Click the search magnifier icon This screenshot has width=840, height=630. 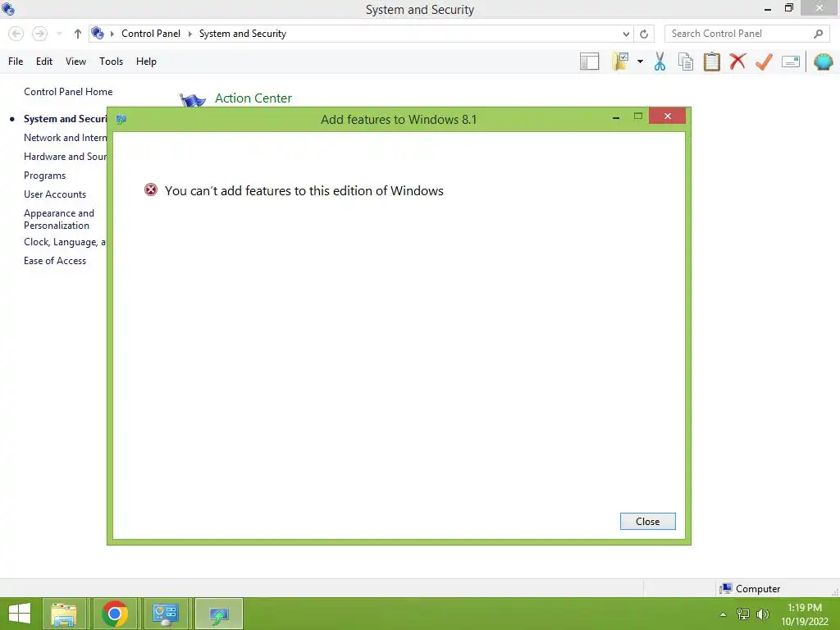(x=818, y=34)
